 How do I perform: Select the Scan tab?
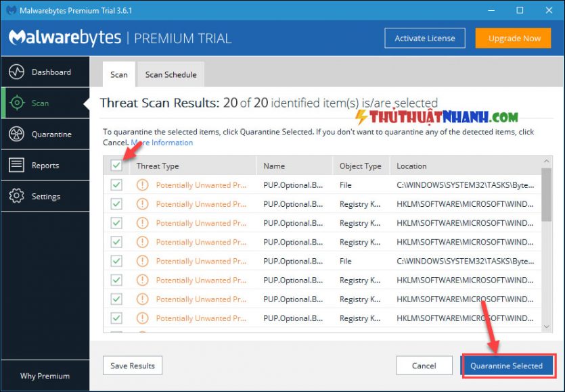pyautogui.click(x=118, y=74)
